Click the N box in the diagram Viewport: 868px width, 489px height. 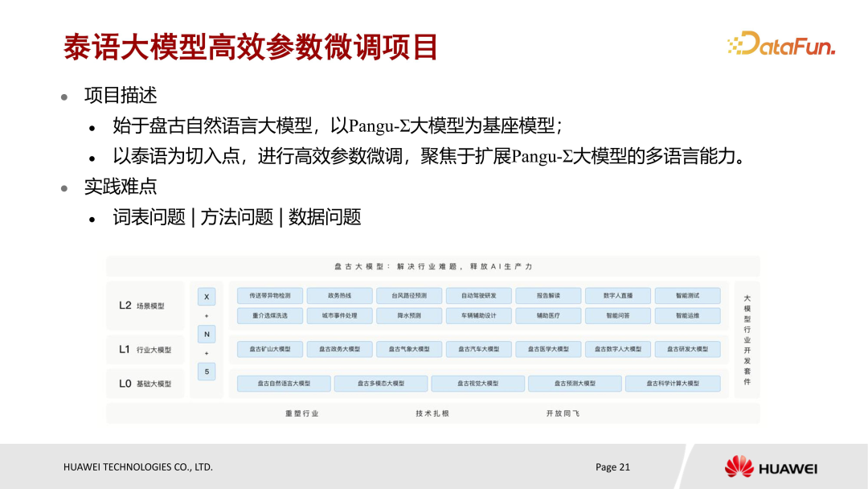[x=207, y=334]
